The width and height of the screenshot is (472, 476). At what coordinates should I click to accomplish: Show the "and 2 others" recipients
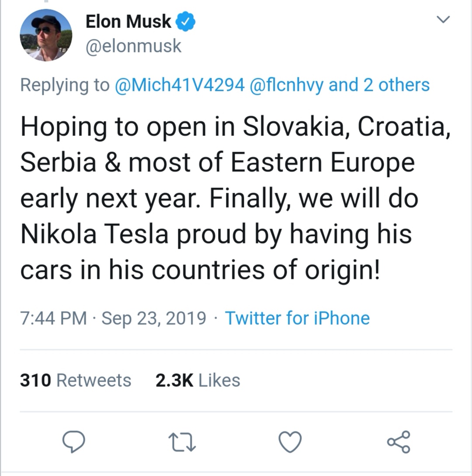pyautogui.click(x=379, y=85)
